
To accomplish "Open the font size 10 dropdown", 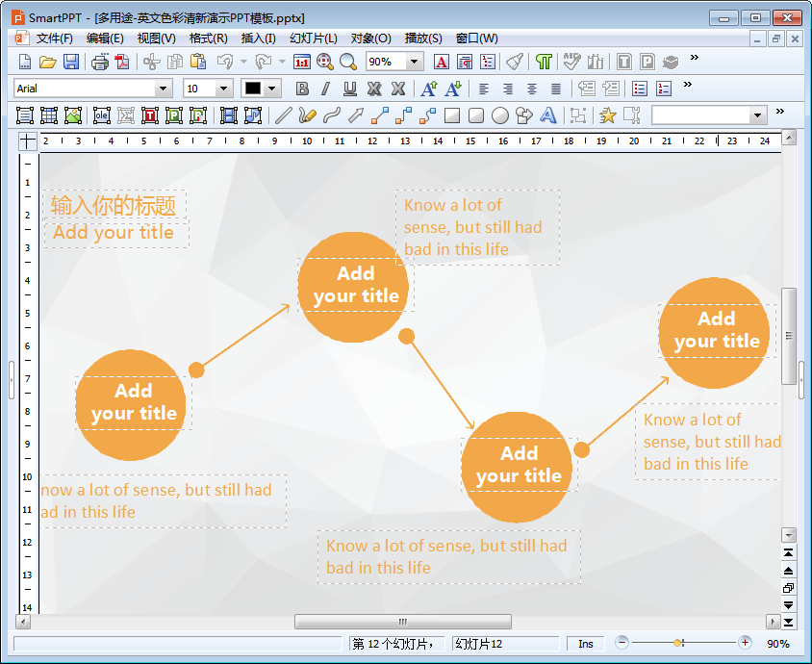I will pyautogui.click(x=224, y=89).
